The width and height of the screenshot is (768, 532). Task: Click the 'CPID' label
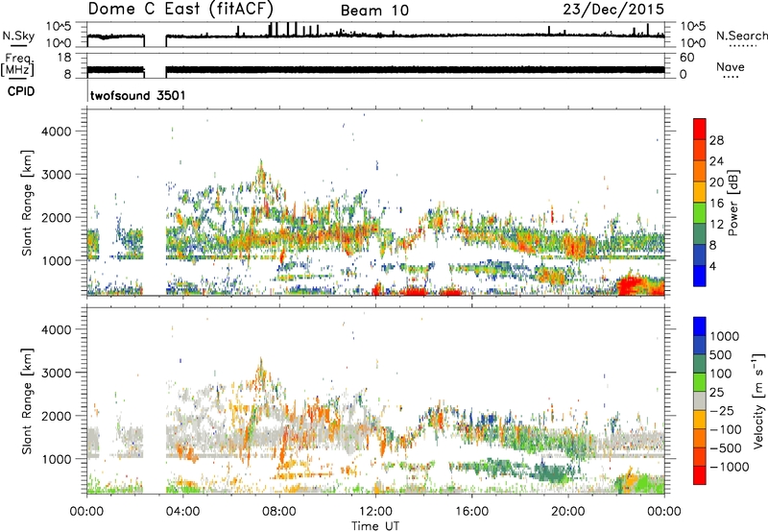click(x=21, y=91)
